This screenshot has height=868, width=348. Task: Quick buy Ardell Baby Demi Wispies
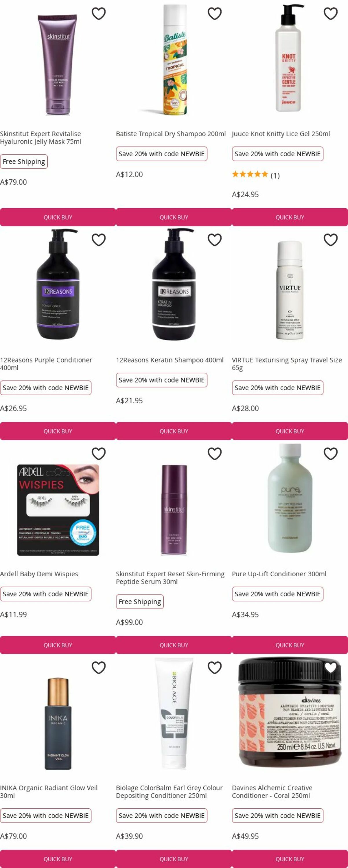(x=58, y=645)
